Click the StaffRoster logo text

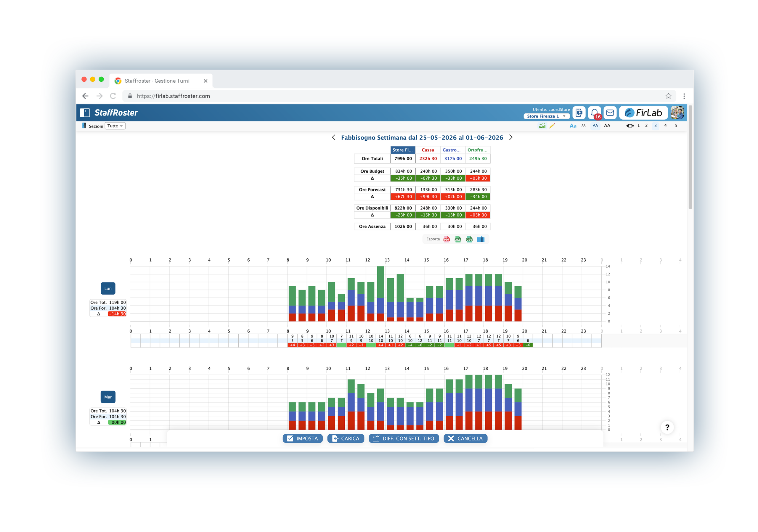point(116,112)
